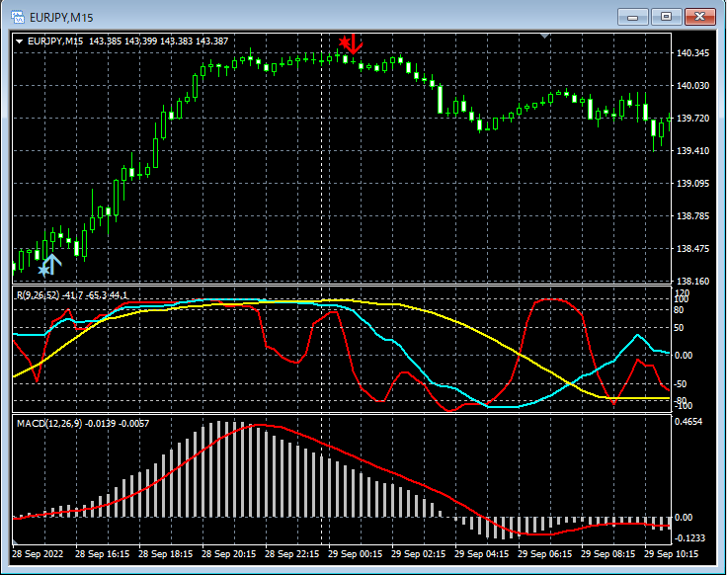Image resolution: width=728 pixels, height=575 pixels.
Task: Click the 138.475 price scale label
Action: [692, 249]
